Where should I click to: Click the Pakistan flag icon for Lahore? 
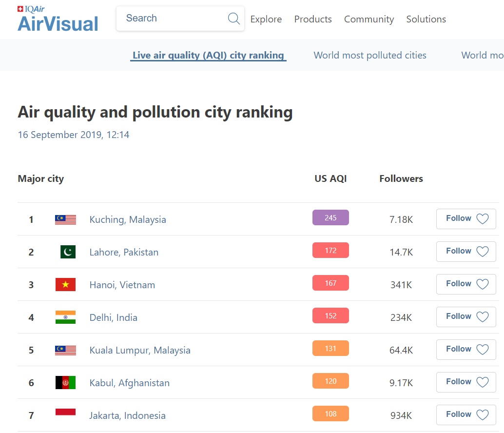[68, 252]
